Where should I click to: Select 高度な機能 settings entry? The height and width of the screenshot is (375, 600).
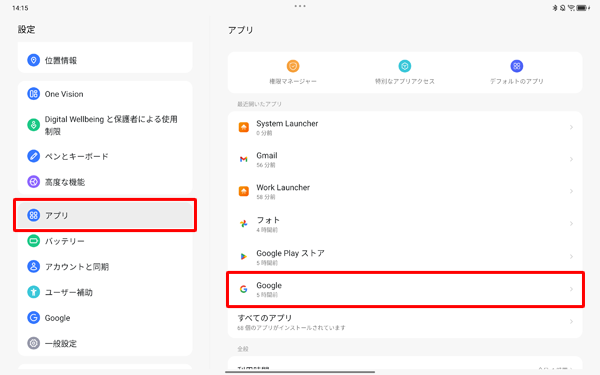[x=105, y=182]
